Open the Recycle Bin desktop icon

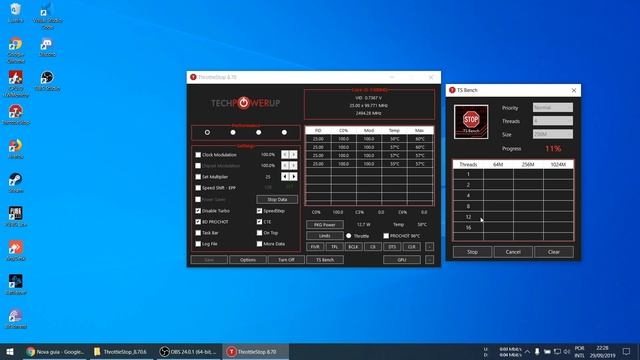16,13
